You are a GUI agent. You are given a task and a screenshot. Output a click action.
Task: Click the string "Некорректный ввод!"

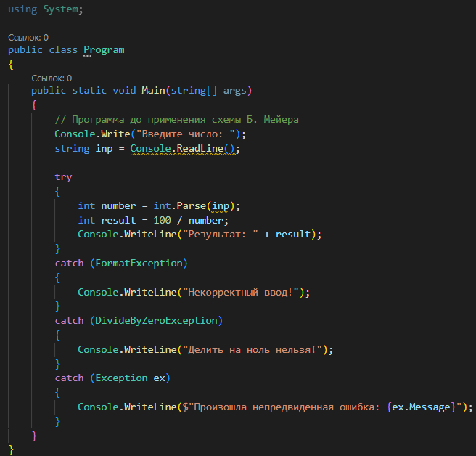tap(241, 292)
